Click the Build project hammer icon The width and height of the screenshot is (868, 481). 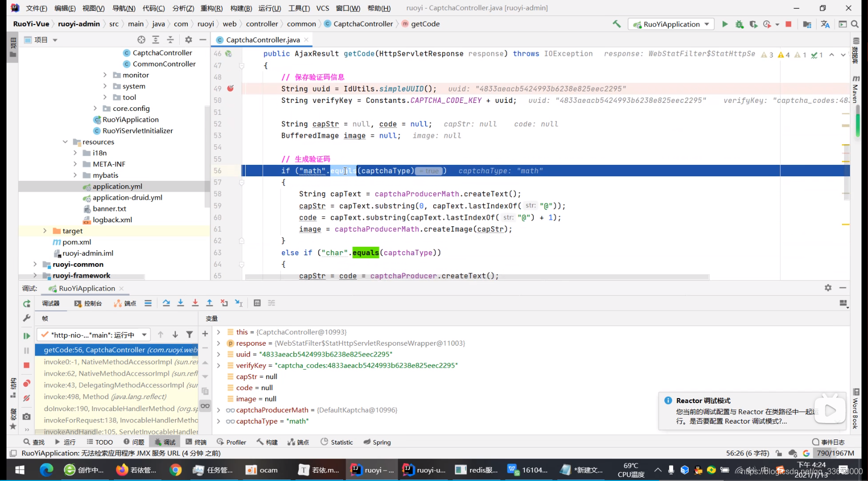pos(617,24)
